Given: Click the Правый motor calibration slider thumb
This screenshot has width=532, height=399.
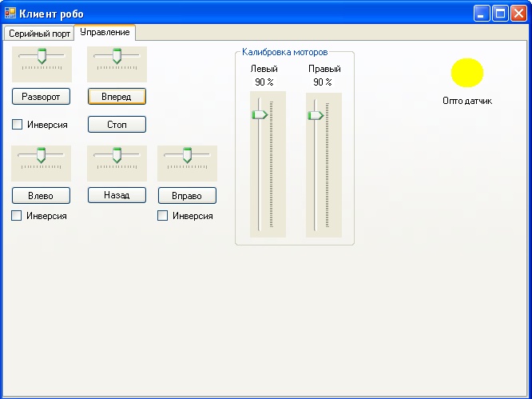Looking at the screenshot, I should coord(315,115).
